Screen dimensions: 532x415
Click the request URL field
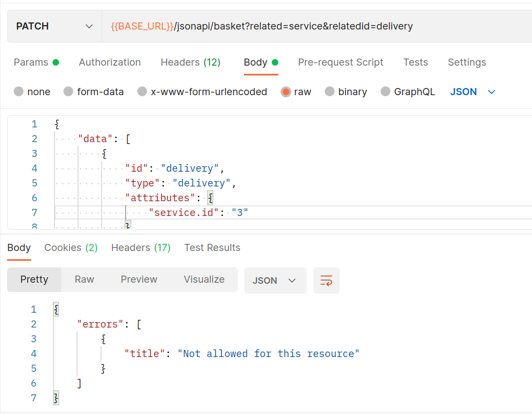317,26
